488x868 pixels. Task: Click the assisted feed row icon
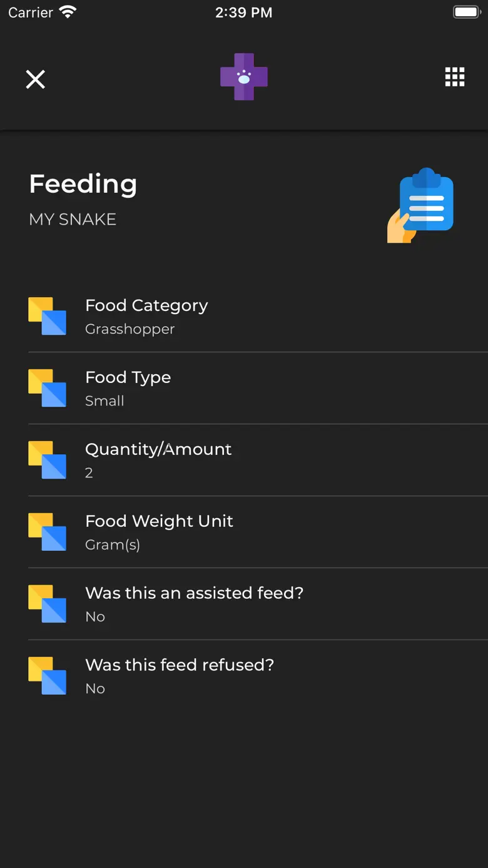pyautogui.click(x=48, y=604)
